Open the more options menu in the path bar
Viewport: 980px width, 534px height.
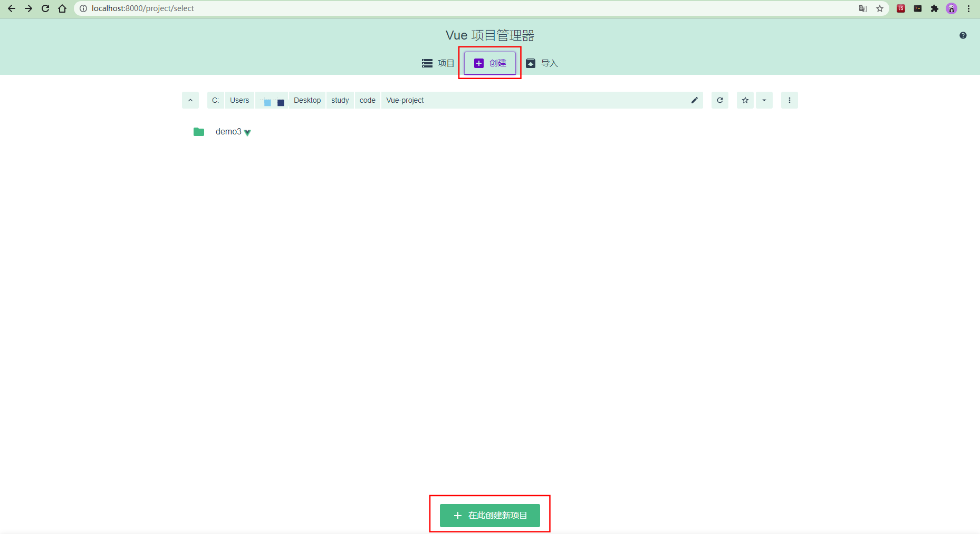[x=789, y=100]
